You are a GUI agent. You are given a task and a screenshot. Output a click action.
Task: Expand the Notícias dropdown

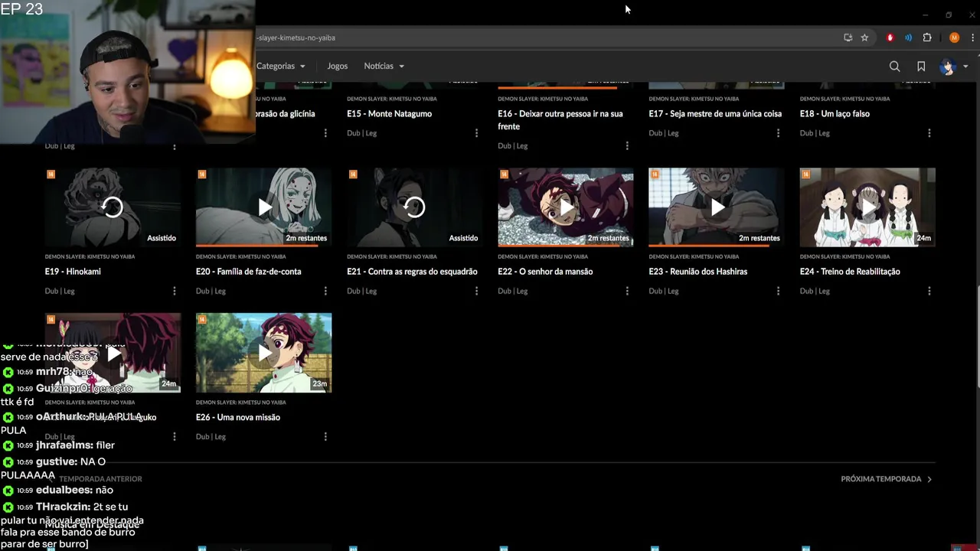click(384, 67)
